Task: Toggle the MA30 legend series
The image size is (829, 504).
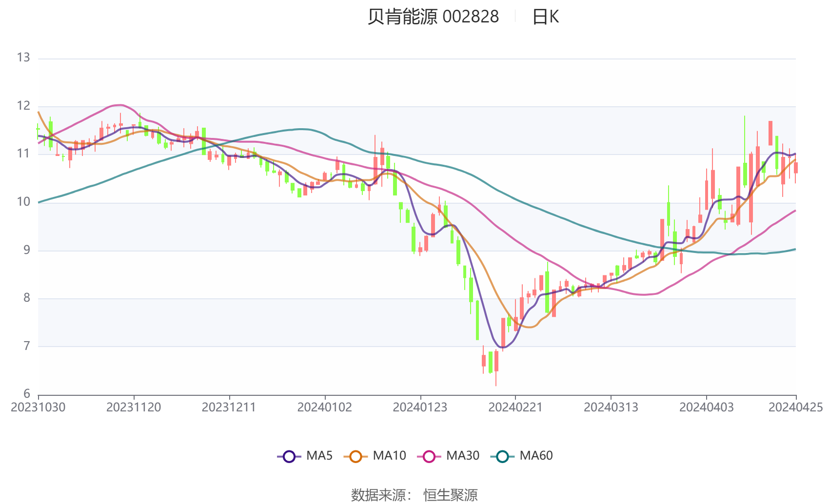Action: coord(448,456)
